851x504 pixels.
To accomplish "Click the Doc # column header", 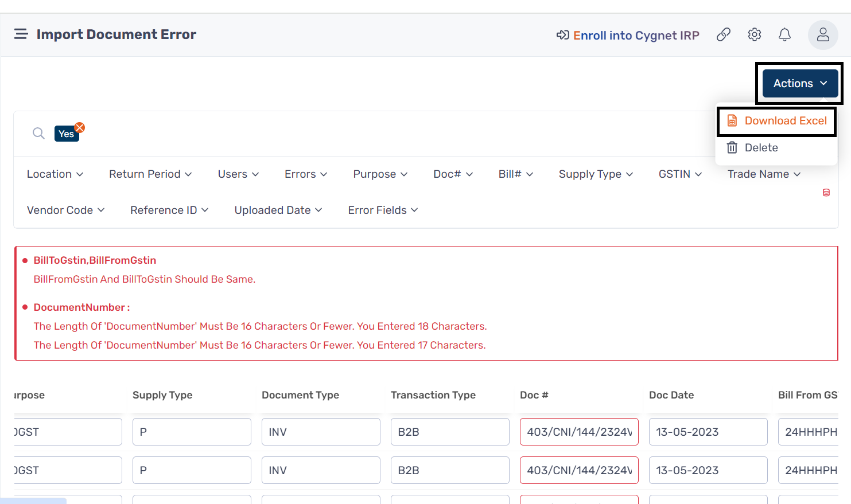I will [534, 395].
